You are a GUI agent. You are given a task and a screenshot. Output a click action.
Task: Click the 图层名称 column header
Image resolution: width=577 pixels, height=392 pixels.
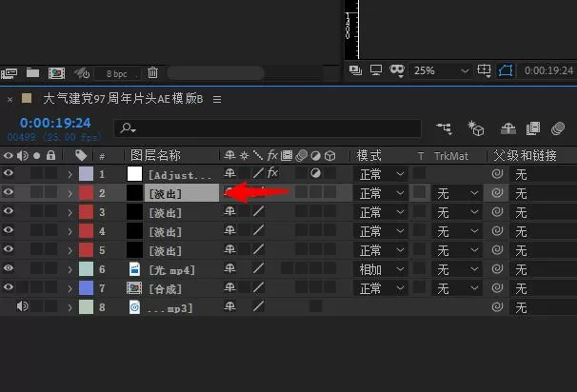click(155, 155)
